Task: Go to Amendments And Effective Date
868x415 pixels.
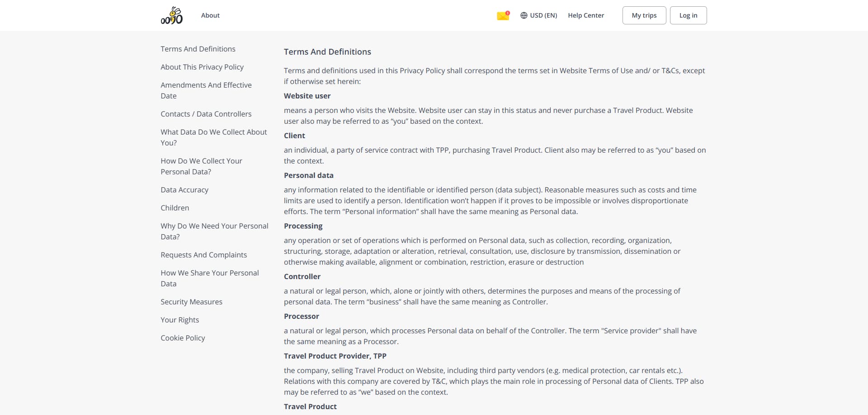Action: (x=206, y=90)
